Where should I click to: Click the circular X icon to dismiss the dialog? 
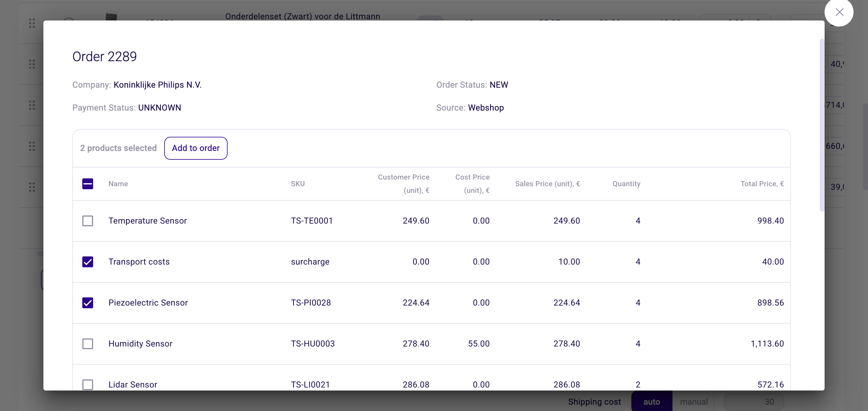(x=839, y=12)
